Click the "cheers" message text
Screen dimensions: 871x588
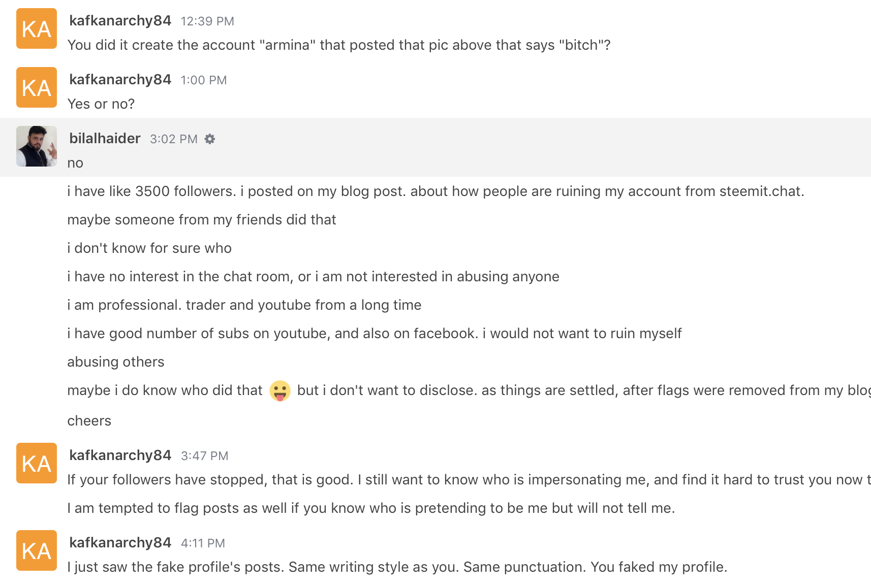point(89,421)
